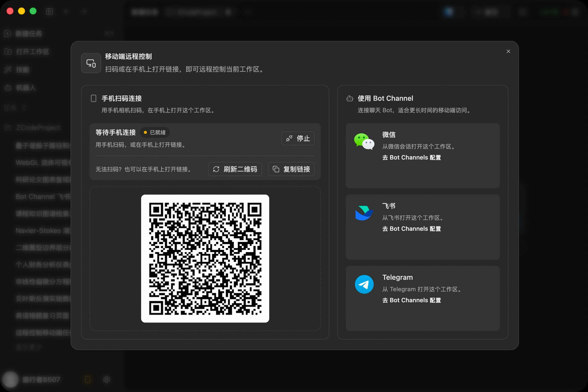The image size is (588, 392).
Task: Open the 量子谐振子路径积 task
Action: 43,145
